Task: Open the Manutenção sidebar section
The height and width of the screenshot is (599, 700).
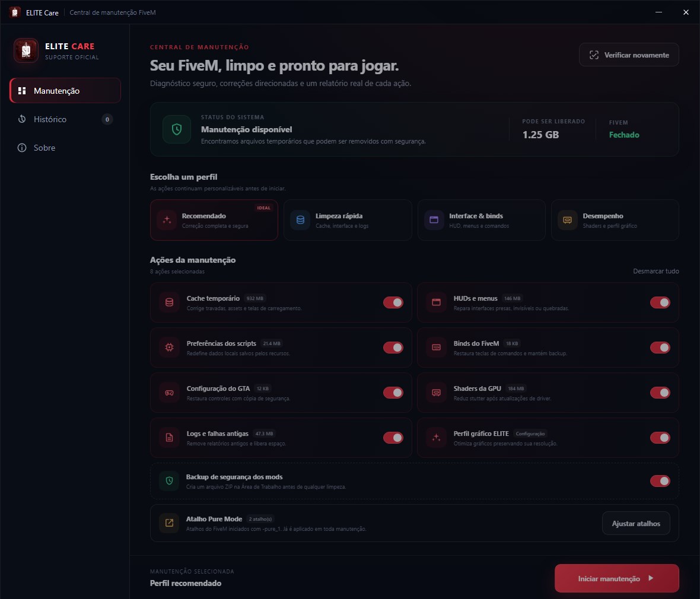Action: click(x=65, y=91)
